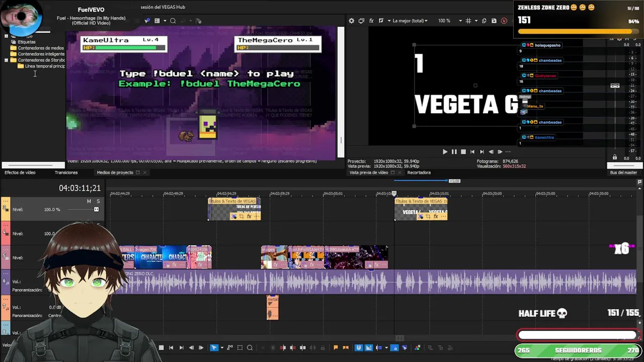Open the color grading icon in bottom toolbar
Image resolution: width=644 pixels, height=362 pixels.
click(x=418, y=347)
